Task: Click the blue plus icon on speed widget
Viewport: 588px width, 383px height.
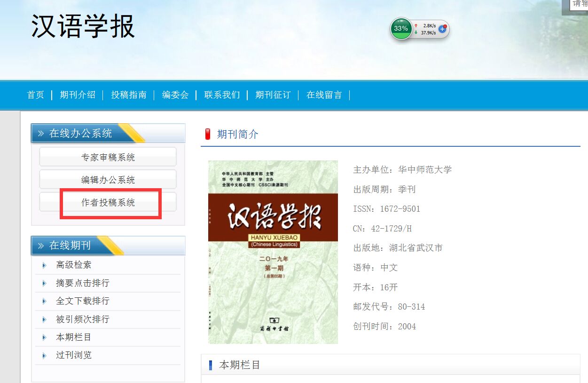Action: coord(442,29)
